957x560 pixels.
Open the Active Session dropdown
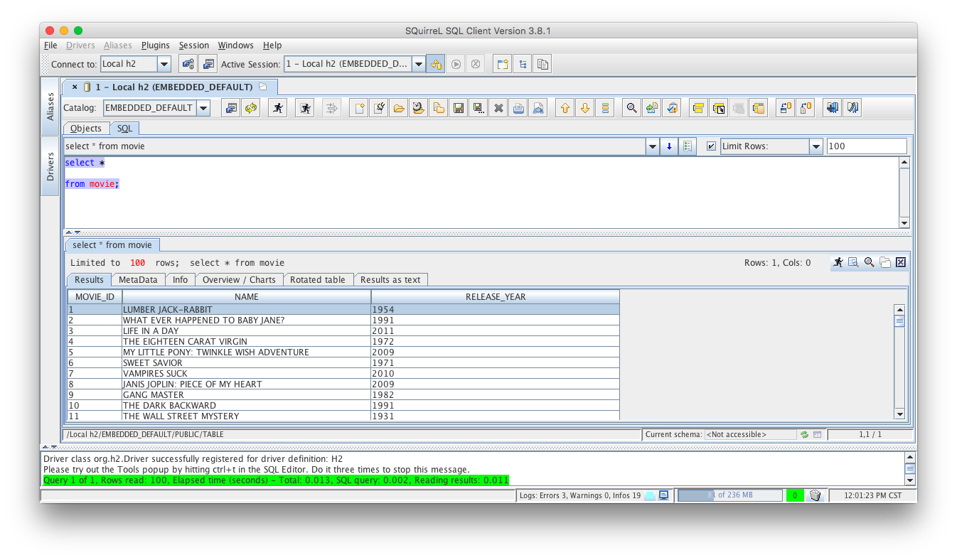(x=419, y=63)
